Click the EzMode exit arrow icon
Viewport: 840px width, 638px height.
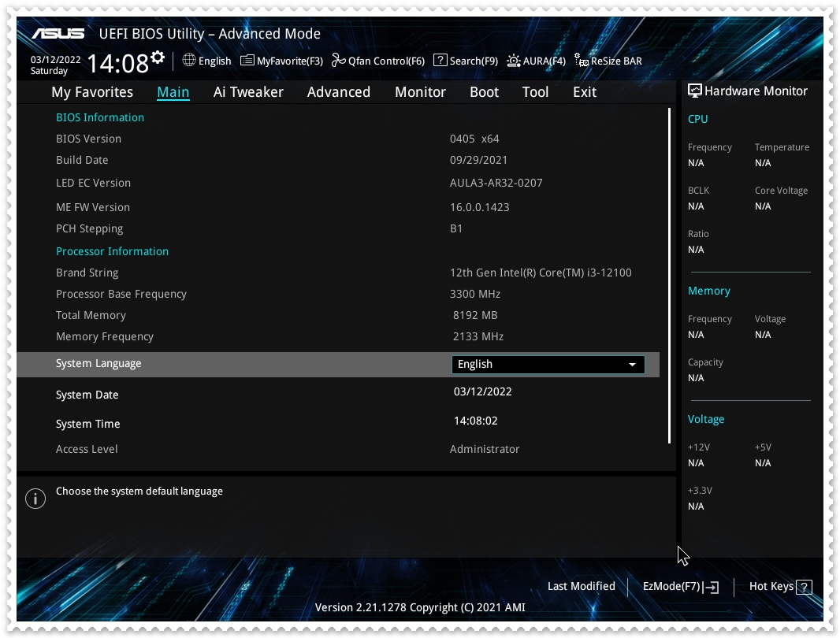pos(712,587)
